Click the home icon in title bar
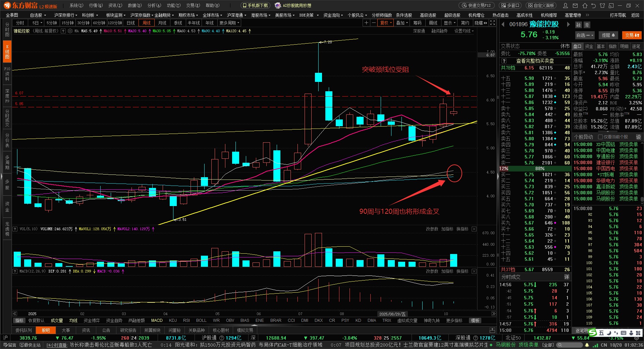 pyautogui.click(x=585, y=5)
